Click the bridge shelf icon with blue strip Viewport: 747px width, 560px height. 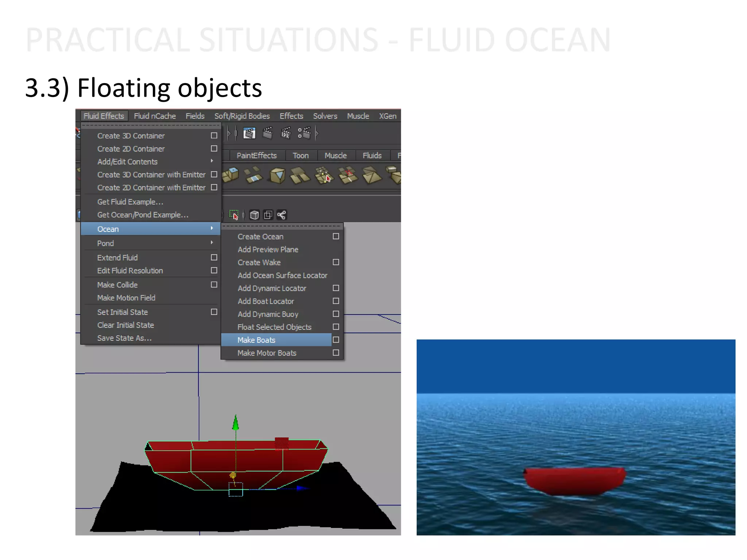click(x=253, y=175)
